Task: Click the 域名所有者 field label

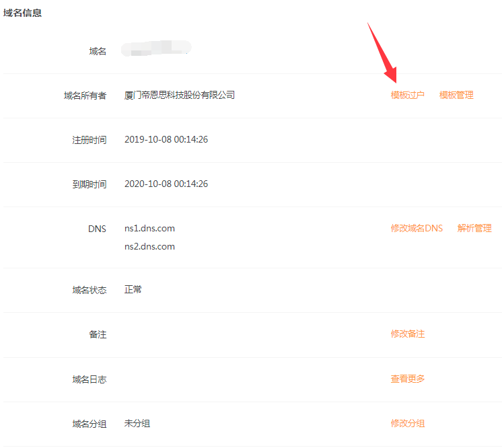Action: tap(85, 96)
